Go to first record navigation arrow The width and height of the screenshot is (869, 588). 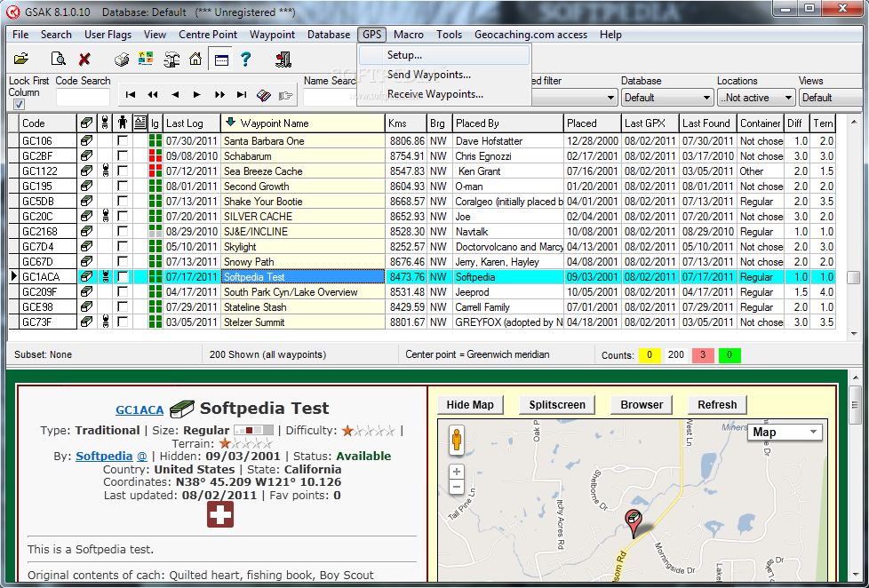tap(131, 95)
